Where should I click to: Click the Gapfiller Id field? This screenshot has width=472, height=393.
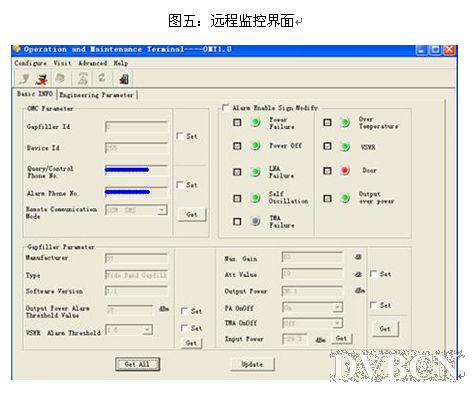pos(136,127)
